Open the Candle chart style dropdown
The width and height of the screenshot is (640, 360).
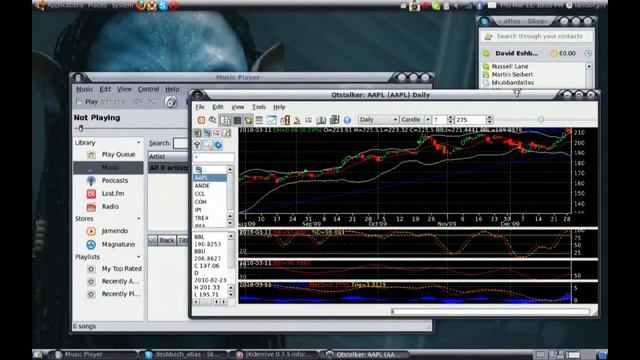415,120
